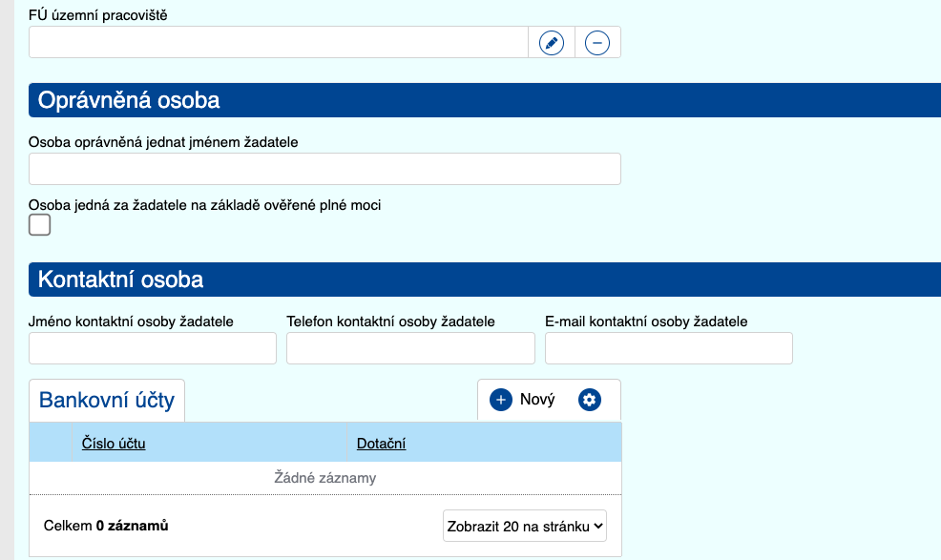Focus the E-mail kontaktní osoby žadatele field
Image resolution: width=941 pixels, height=560 pixels.
[668, 348]
